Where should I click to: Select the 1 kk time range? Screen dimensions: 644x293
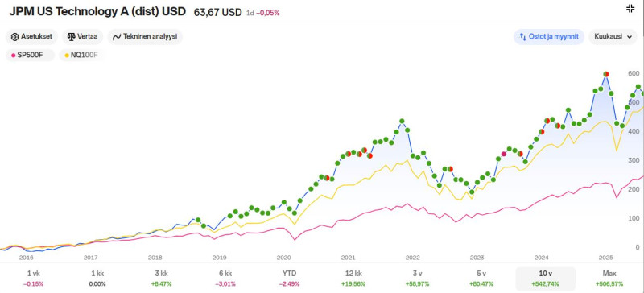click(97, 279)
